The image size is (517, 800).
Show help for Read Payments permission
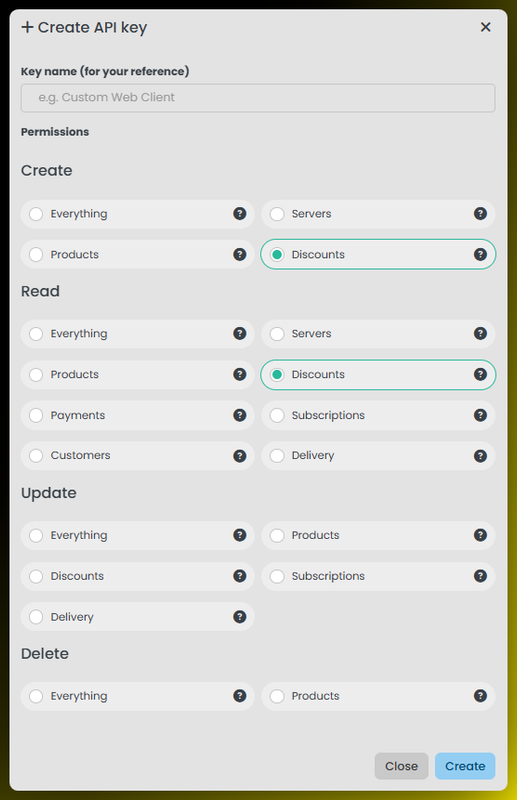(x=239, y=415)
